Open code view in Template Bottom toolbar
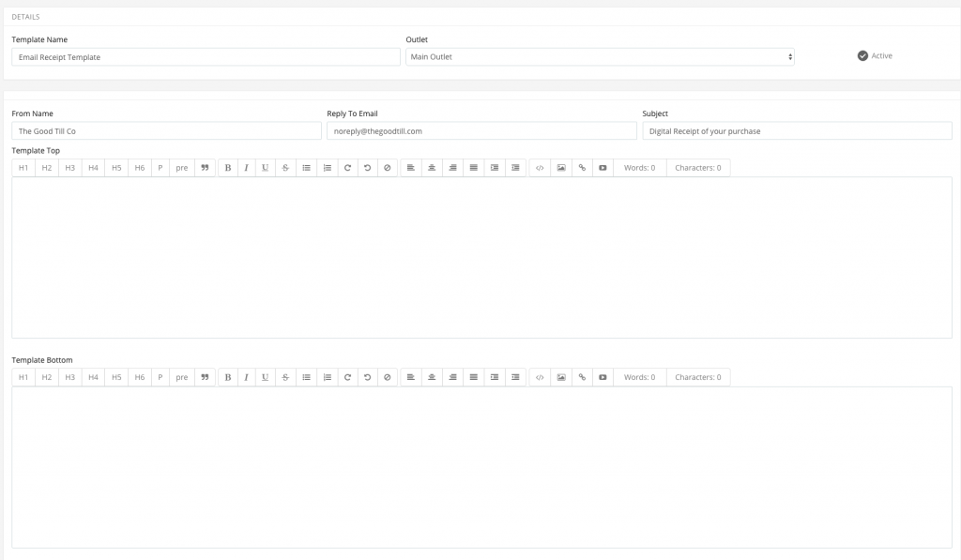 pyautogui.click(x=540, y=377)
